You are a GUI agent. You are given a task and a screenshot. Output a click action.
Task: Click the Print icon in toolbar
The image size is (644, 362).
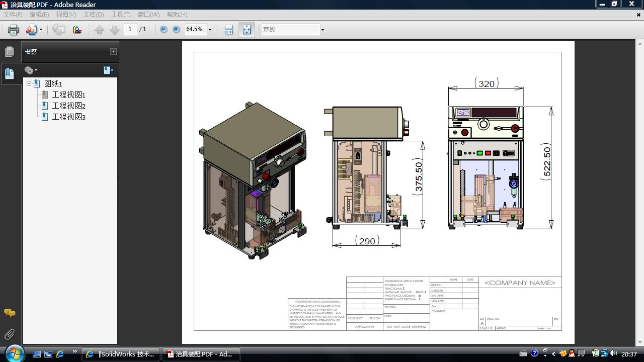13,30
